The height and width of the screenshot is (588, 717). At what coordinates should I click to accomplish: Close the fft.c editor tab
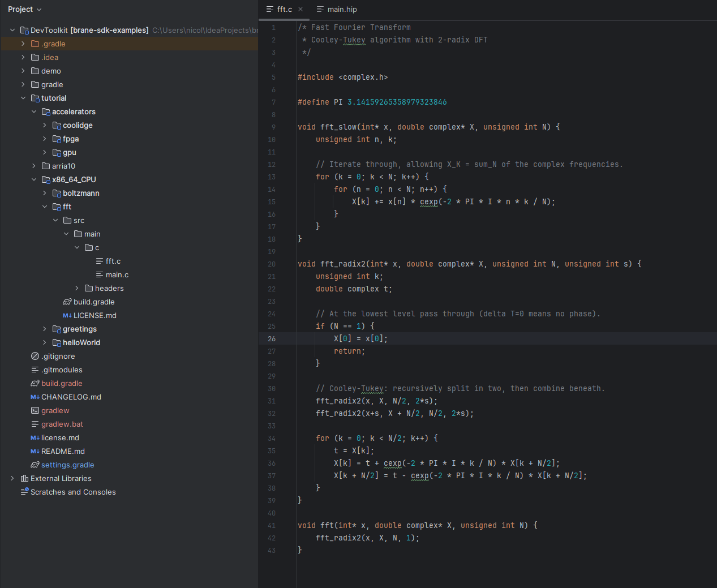(x=299, y=10)
